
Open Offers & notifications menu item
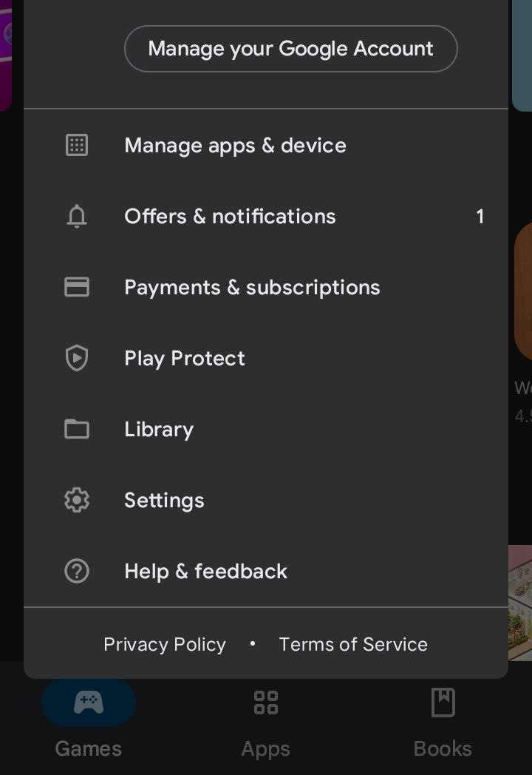coord(230,217)
